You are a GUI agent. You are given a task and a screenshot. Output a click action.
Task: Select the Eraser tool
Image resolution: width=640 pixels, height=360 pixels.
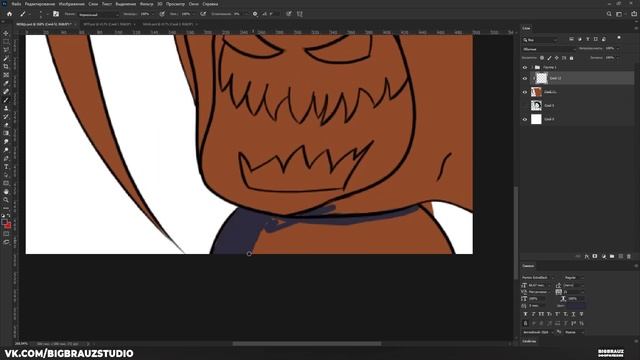point(6,125)
